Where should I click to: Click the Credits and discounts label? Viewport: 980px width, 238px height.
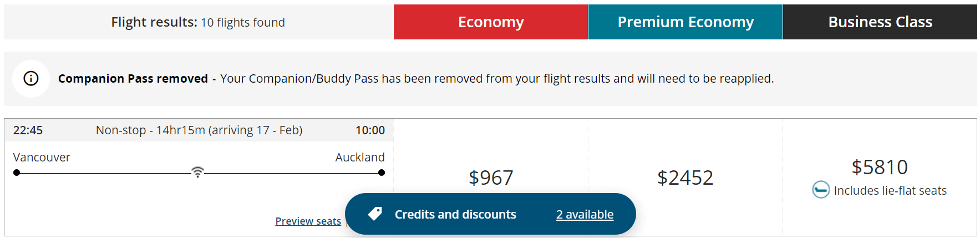coord(455,214)
